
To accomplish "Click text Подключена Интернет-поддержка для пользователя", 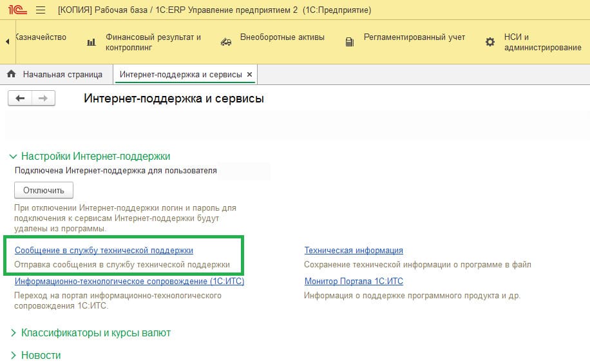I will [115, 171].
